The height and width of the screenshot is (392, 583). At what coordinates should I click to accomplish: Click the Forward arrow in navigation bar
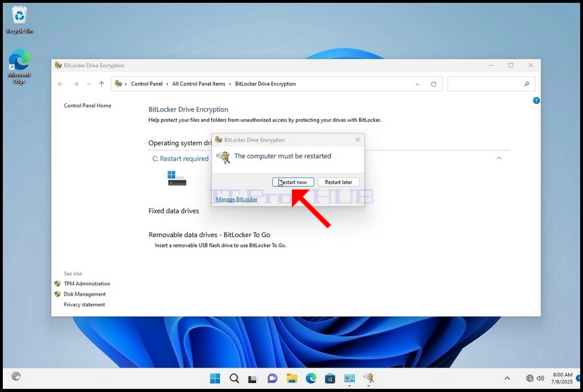tap(75, 84)
